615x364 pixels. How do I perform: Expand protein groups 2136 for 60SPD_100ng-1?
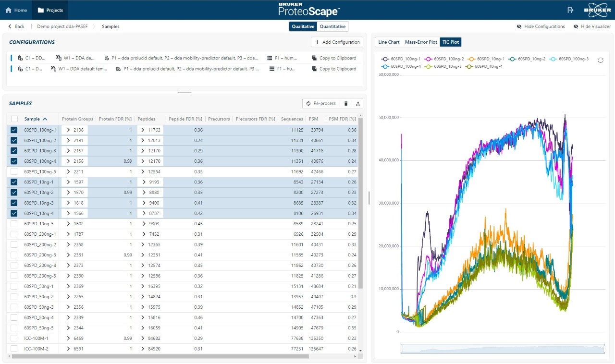coord(69,130)
